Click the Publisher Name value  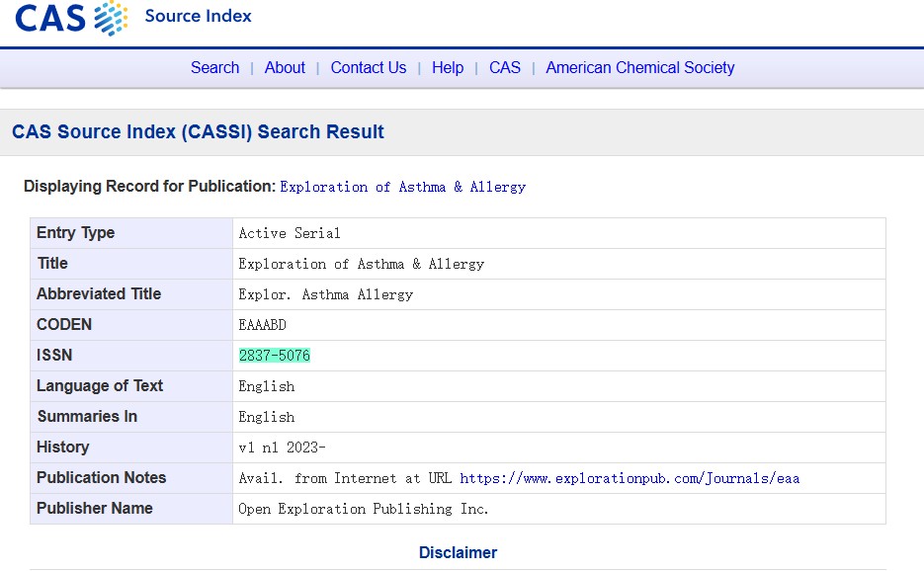[364, 509]
